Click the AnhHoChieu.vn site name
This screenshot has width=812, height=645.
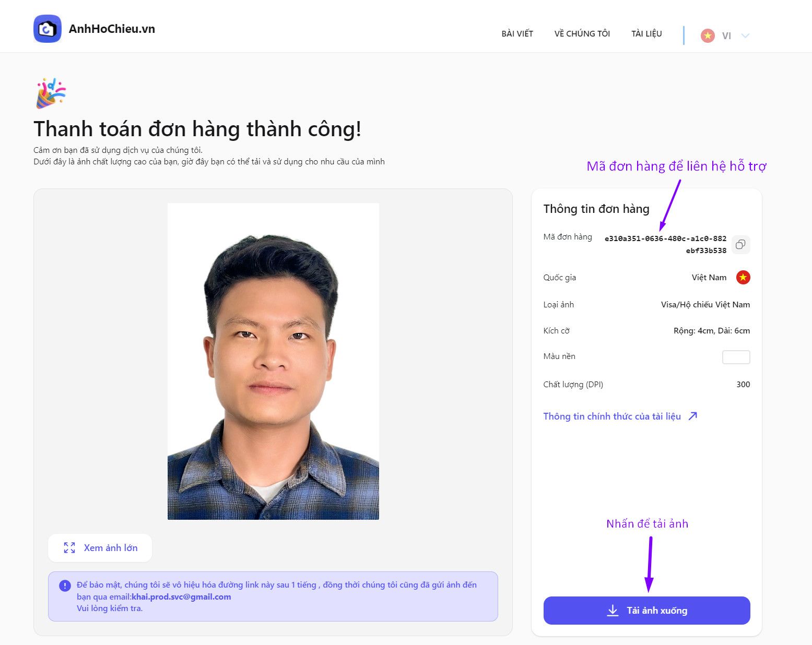[x=112, y=29]
